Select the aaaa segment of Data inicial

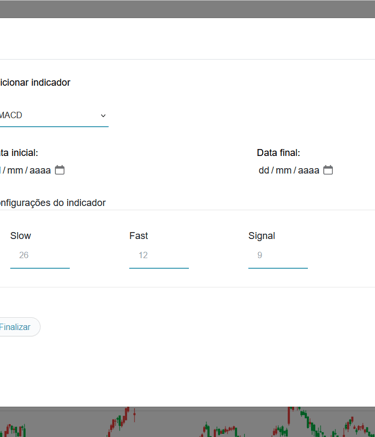click(x=40, y=170)
